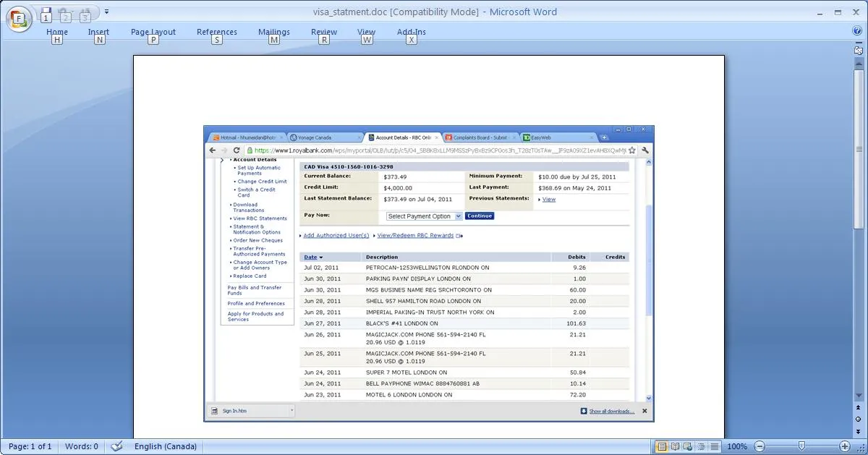Click the wrench menu icon in the browser image
The width and height of the screenshot is (868, 455).
coord(645,150)
